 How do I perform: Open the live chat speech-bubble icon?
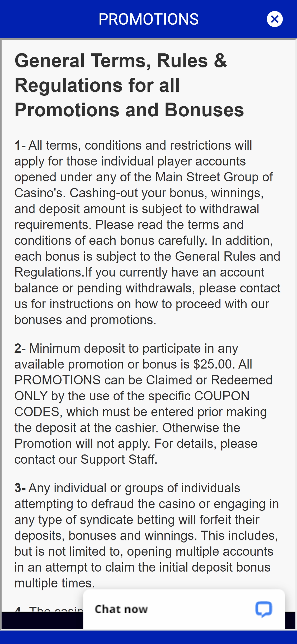(263, 609)
